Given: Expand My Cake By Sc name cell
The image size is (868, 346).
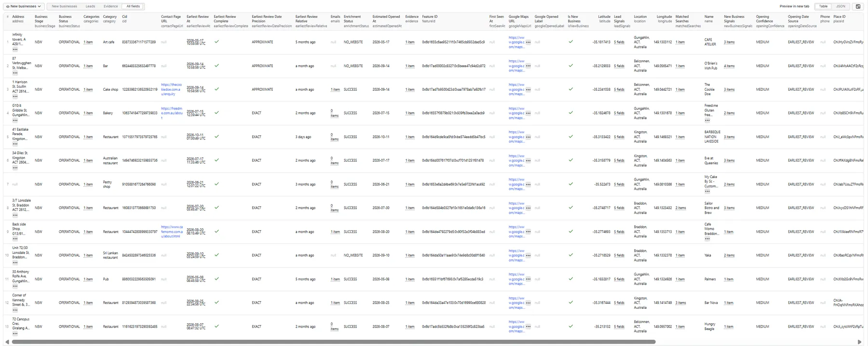Looking at the screenshot, I should pyautogui.click(x=707, y=191).
